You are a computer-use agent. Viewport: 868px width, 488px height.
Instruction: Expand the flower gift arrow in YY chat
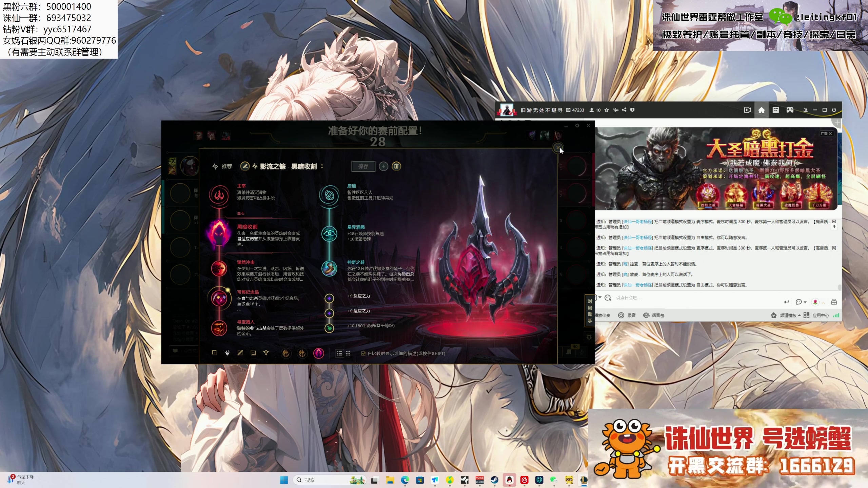pos(823,303)
